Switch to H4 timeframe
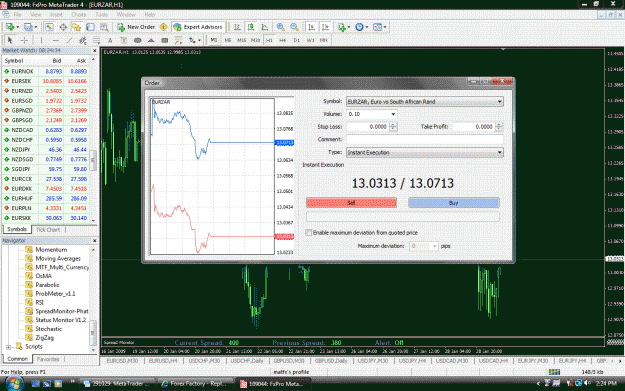The height and width of the screenshot is (391, 625). (x=283, y=40)
